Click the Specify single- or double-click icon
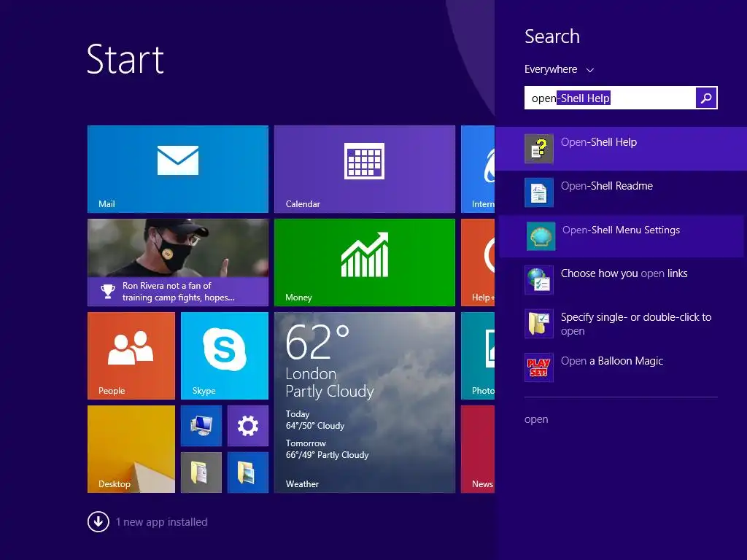747x560 pixels. (539, 324)
